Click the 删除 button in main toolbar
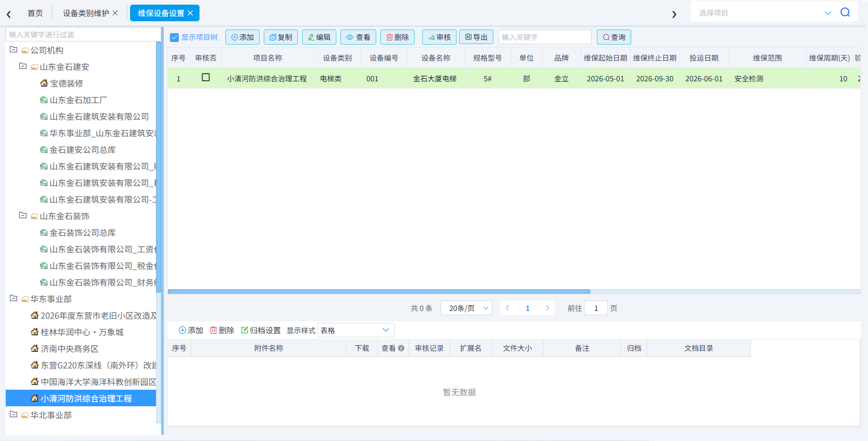This screenshot has height=441, width=868. pos(397,37)
